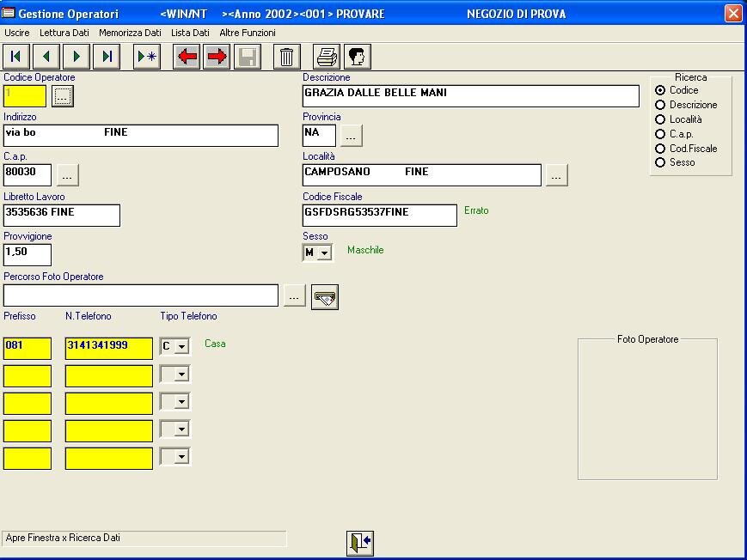The image size is (747, 560).
Task: Go to the first record
Action: (16, 57)
